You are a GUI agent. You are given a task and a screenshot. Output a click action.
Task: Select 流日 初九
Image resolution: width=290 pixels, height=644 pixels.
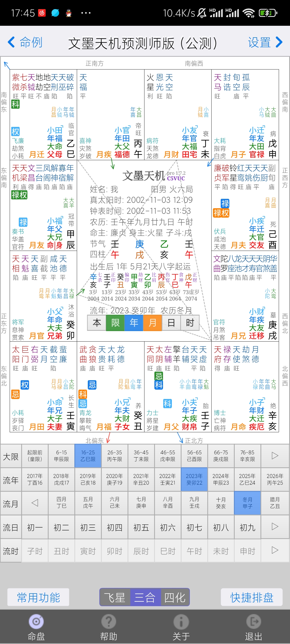click(247, 528)
